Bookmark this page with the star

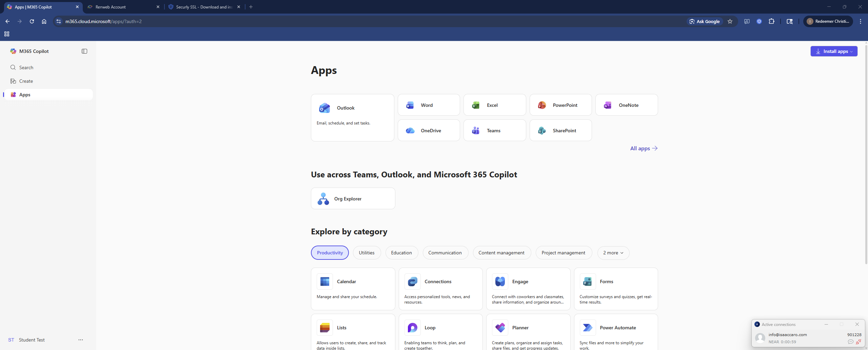pyautogui.click(x=730, y=21)
